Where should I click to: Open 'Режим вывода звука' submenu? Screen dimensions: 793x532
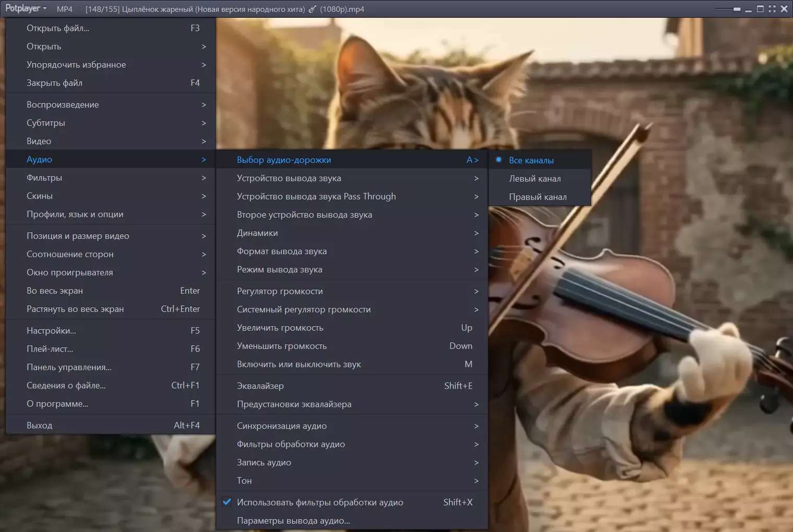352,270
